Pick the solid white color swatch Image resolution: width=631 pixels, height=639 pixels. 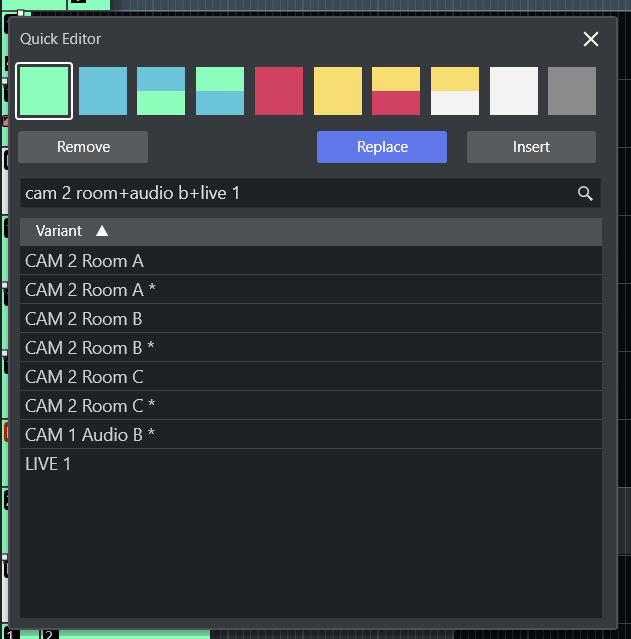[x=514, y=91]
